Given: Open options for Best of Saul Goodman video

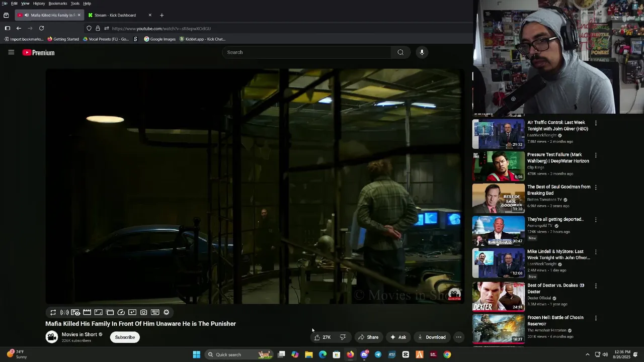Looking at the screenshot, I should point(596,188).
